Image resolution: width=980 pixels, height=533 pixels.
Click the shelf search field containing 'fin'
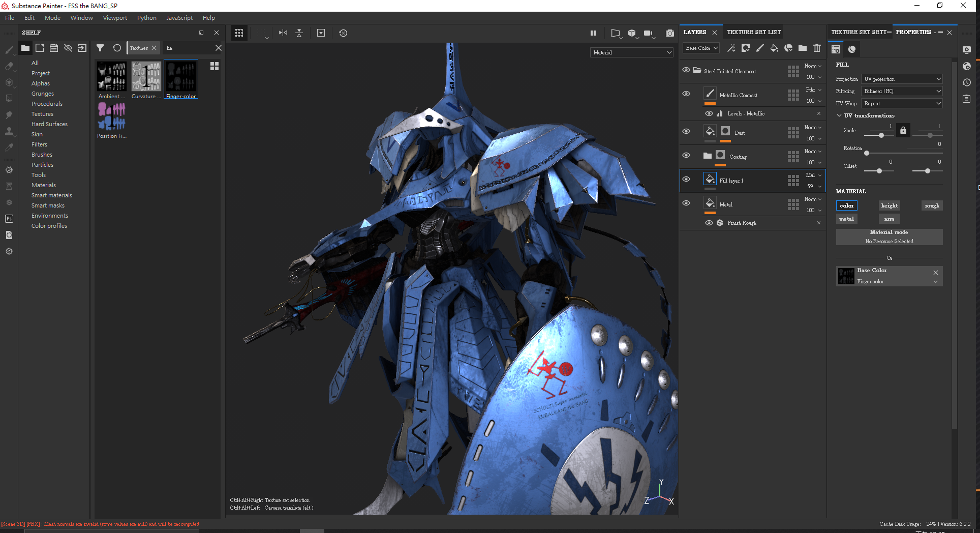(188, 48)
